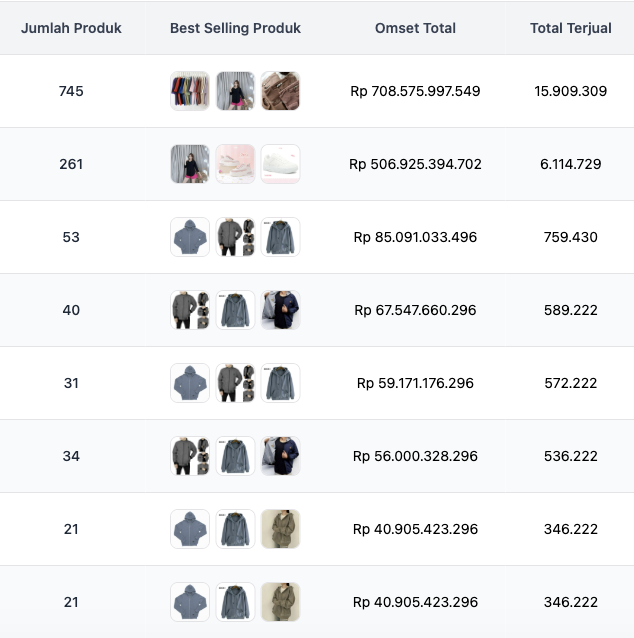
Task: Select the 759.430 total terjual cell
Action: coord(570,237)
